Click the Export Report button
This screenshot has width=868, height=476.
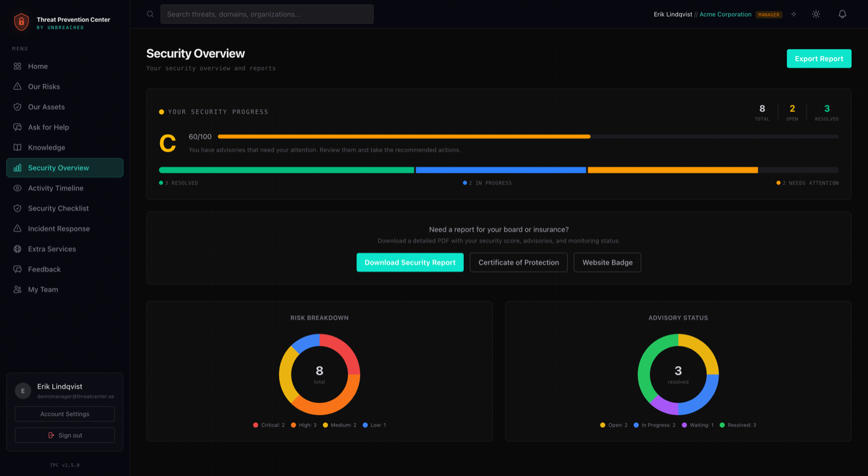[x=818, y=58]
